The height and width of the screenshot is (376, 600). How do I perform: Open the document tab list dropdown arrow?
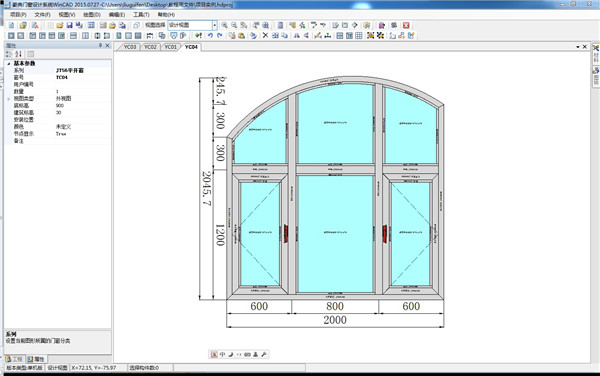(578, 47)
